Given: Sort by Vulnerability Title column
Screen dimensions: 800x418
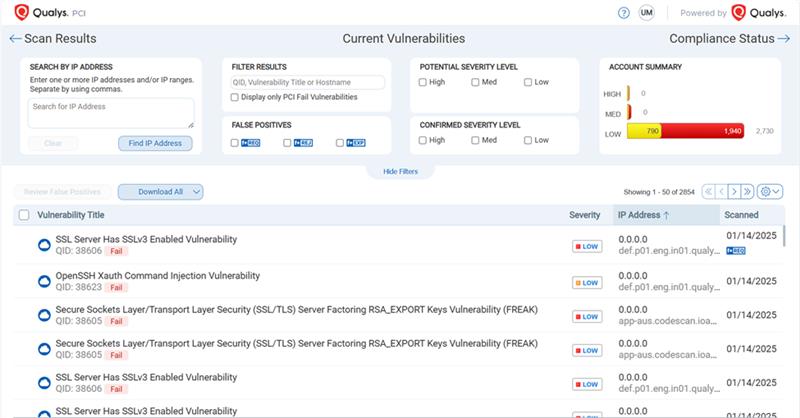Looking at the screenshot, I should (70, 215).
